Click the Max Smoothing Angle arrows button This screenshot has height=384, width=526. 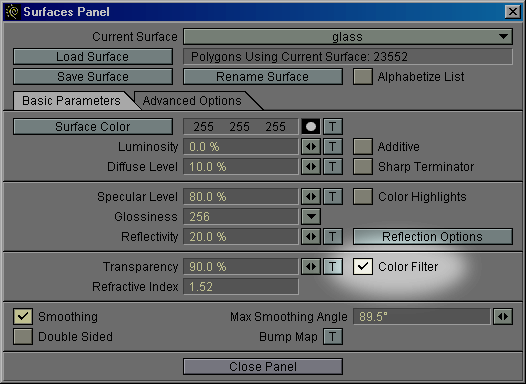pyautogui.click(x=503, y=317)
